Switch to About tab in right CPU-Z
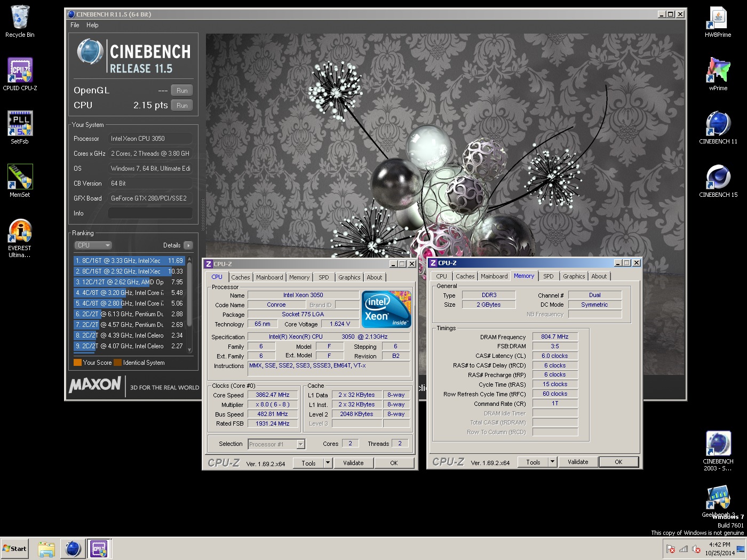Image resolution: width=747 pixels, height=560 pixels. [x=599, y=276]
